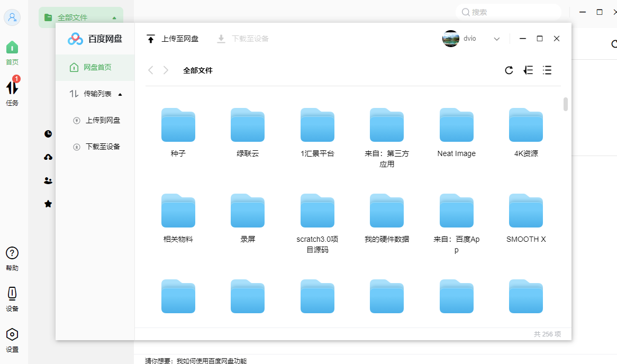Open the 我的硬件数据 folder
The height and width of the screenshot is (364, 617).
pos(386,211)
